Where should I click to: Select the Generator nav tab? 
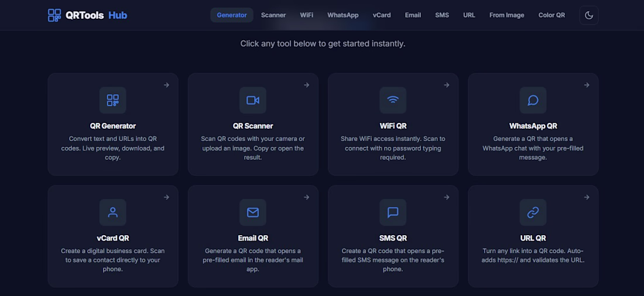click(x=232, y=15)
